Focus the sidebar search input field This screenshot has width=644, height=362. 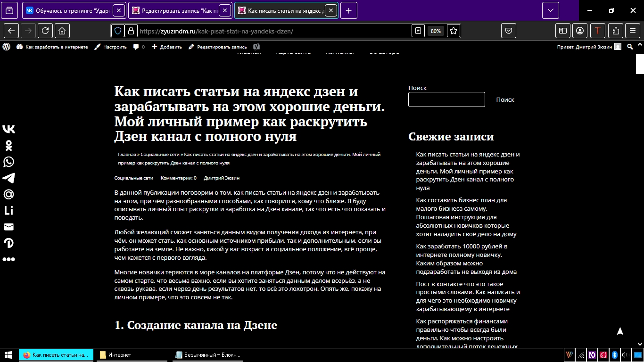[x=446, y=99]
